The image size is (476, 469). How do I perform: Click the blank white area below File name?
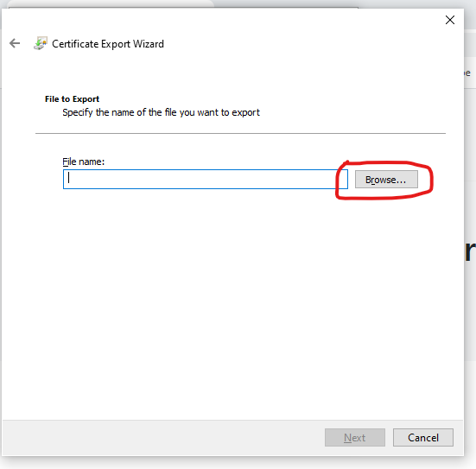232,303
